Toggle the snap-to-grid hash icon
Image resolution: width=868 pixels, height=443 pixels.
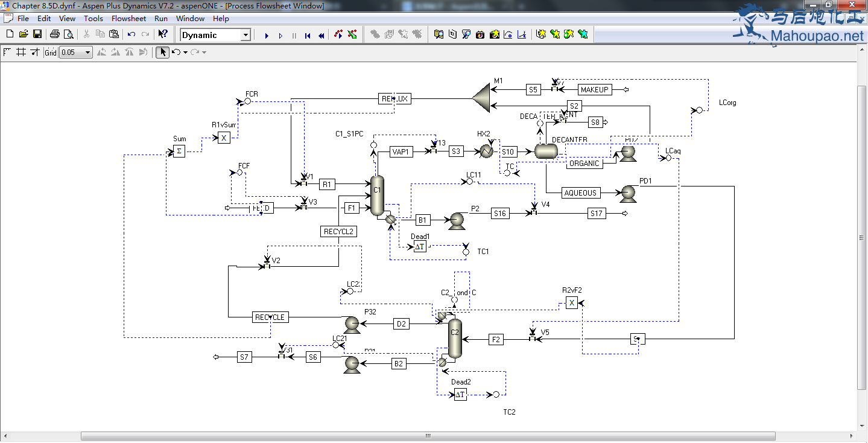(x=21, y=52)
